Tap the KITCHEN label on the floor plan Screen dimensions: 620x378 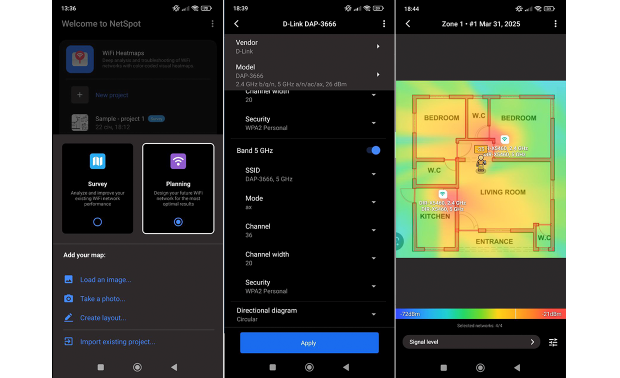pos(435,216)
